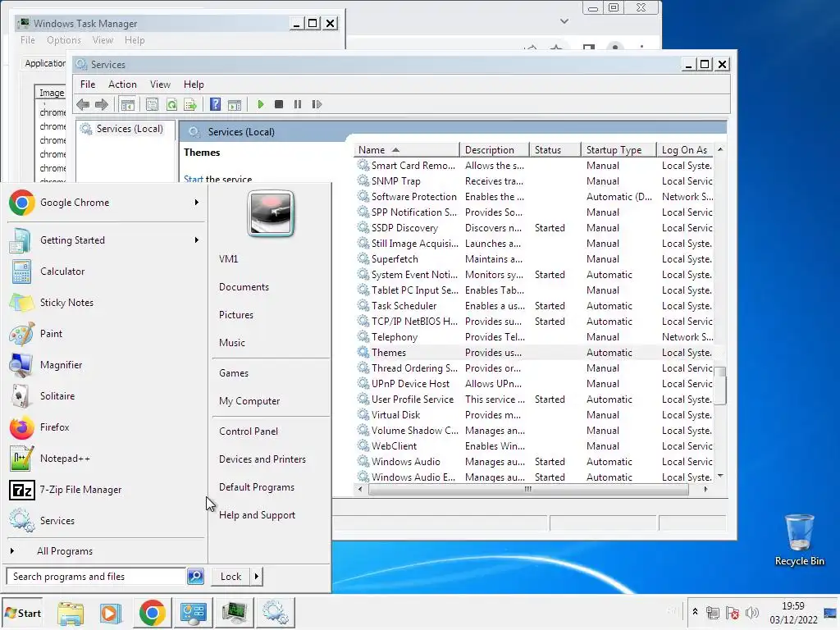Screen dimensions: 840x630
Task: Open My Computer from the Start menu
Action: tap(249, 401)
